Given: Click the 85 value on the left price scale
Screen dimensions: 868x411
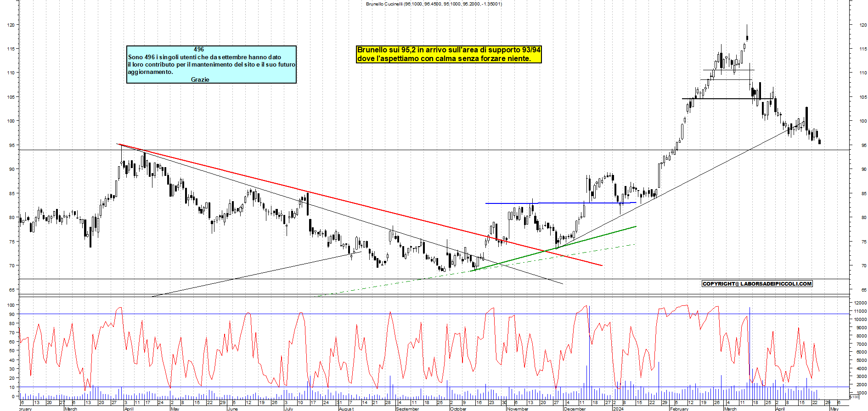Looking at the screenshot, I should (12, 193).
